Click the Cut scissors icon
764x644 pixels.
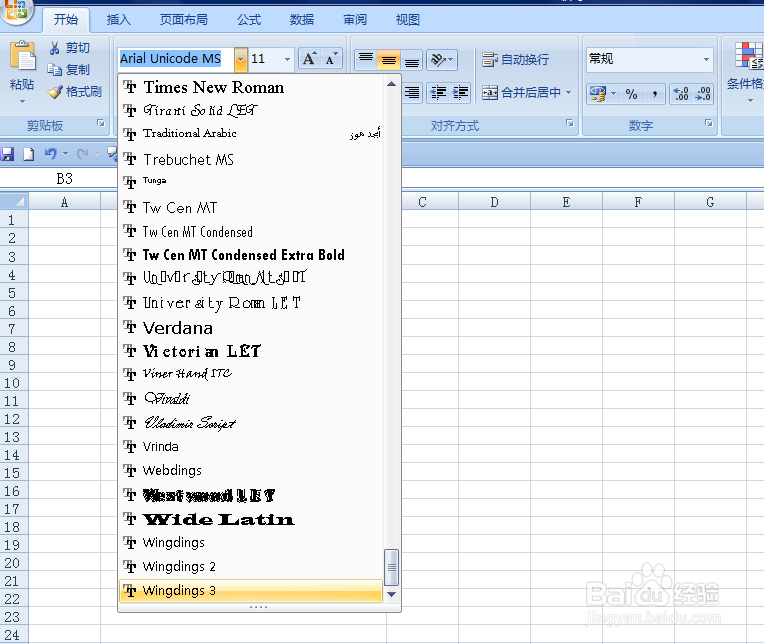[x=55, y=48]
